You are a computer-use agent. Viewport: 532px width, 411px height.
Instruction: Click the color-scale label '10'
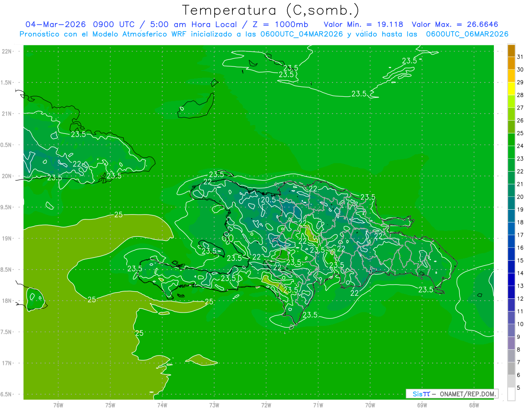pos(520,324)
